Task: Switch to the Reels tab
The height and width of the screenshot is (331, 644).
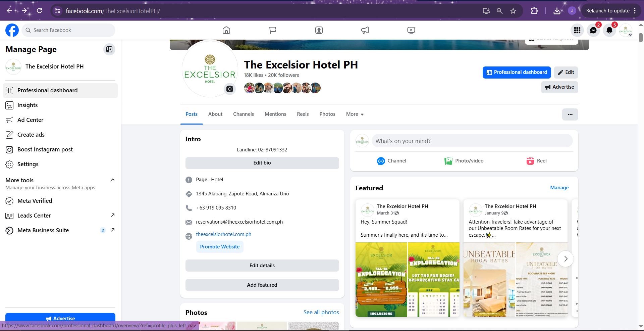Action: (303, 114)
